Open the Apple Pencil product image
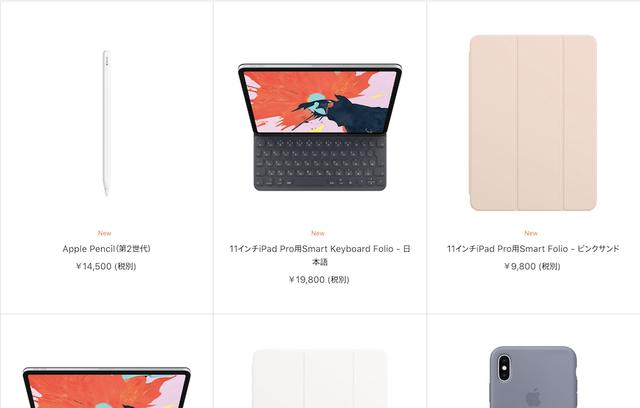This screenshot has width=640, height=408. point(106,123)
